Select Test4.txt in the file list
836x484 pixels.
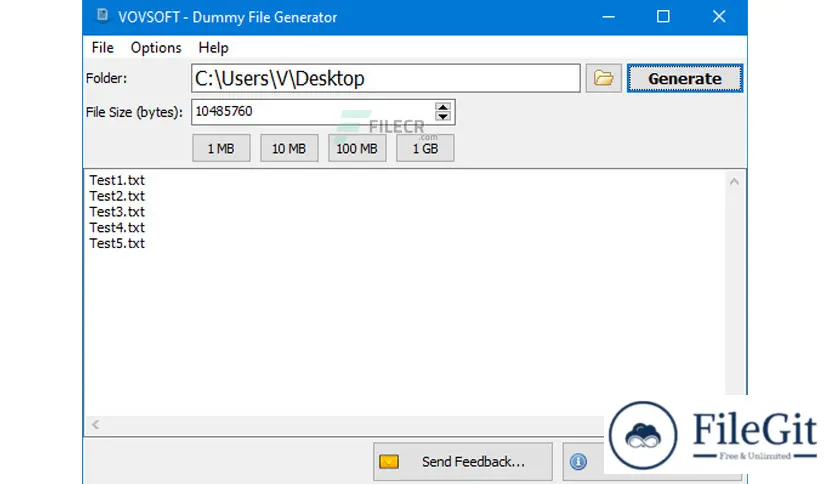pos(117,228)
